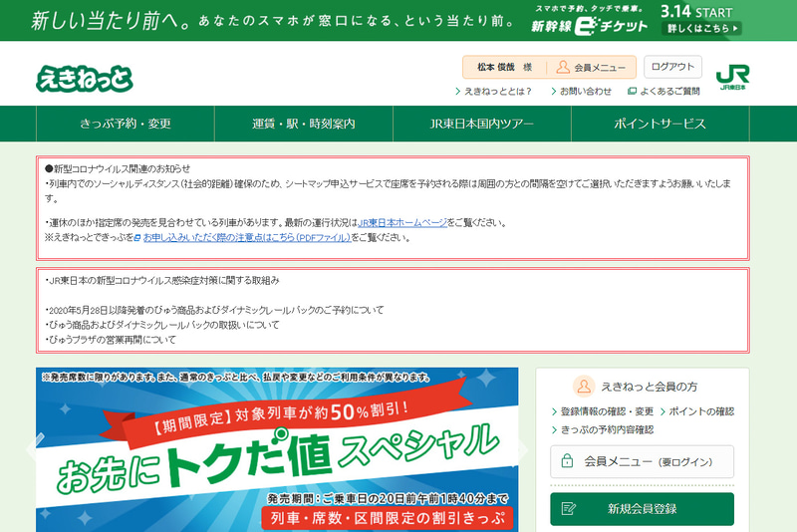The height and width of the screenshot is (532, 797).
Task: Open お申し込みいただく際の注意点 PDF link
Action: (247, 238)
